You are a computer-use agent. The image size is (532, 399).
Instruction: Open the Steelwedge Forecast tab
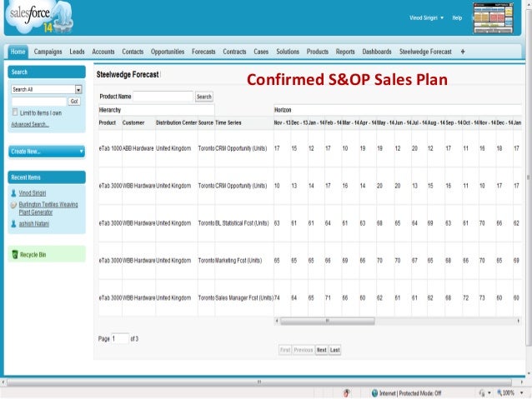[x=425, y=52]
